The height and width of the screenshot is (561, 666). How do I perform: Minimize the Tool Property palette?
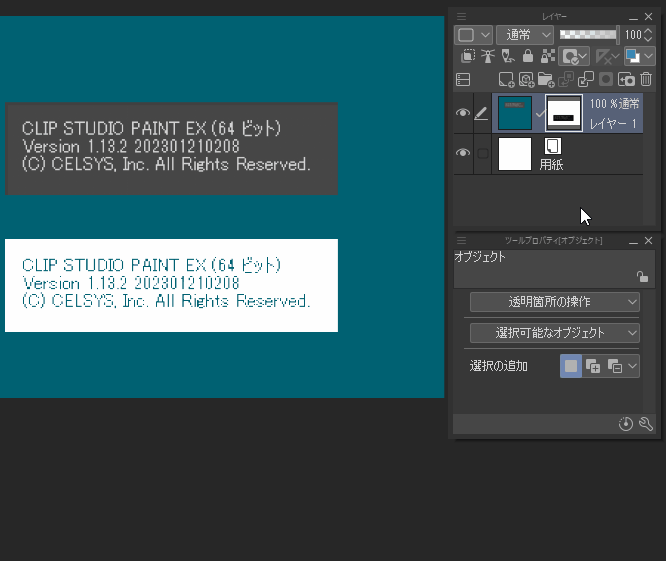click(633, 241)
